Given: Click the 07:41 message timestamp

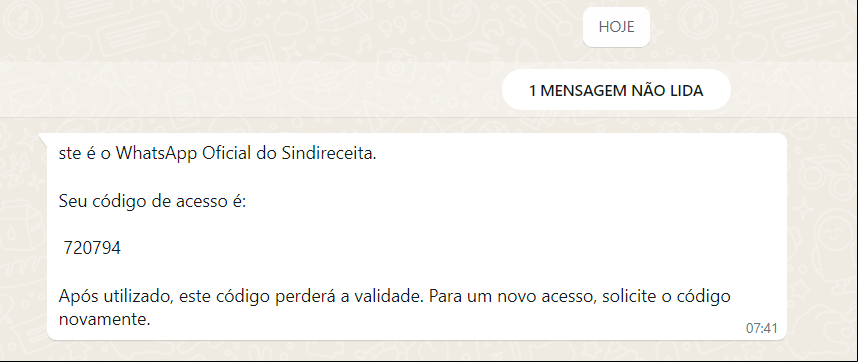Looking at the screenshot, I should pos(761,328).
